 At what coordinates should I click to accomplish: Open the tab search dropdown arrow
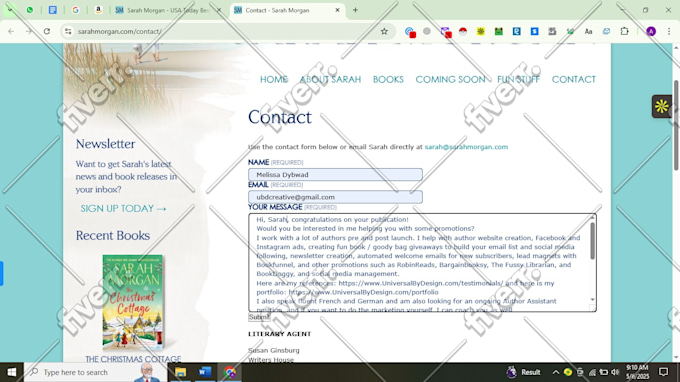coord(10,10)
